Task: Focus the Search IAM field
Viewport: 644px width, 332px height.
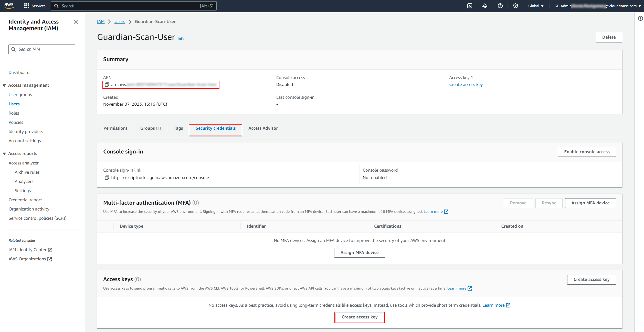Action: click(x=42, y=49)
